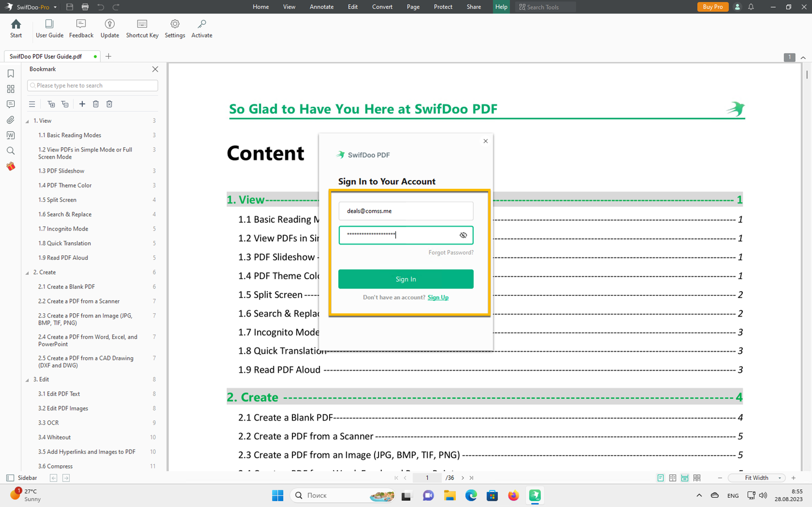Open the Home menu tab
Image resolution: width=812 pixels, height=507 pixels.
(260, 7)
